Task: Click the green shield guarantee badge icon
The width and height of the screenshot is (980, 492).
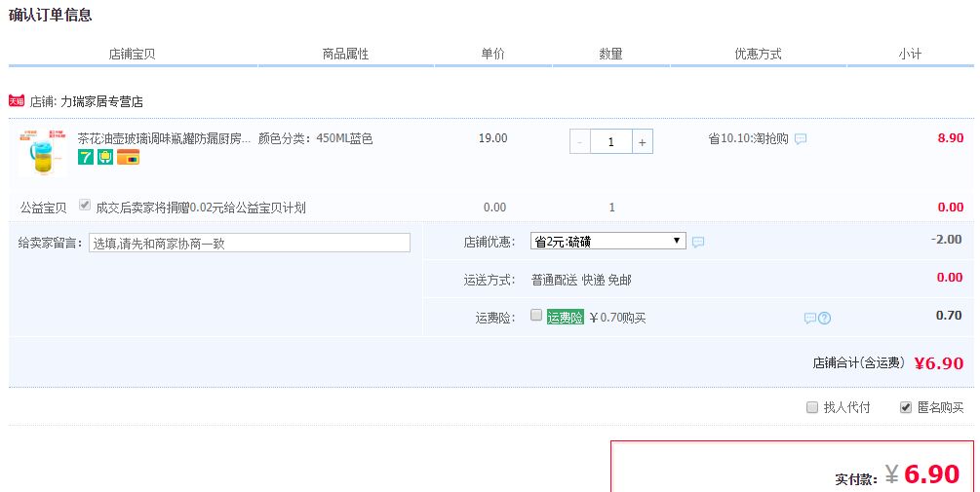Action: 105,157
